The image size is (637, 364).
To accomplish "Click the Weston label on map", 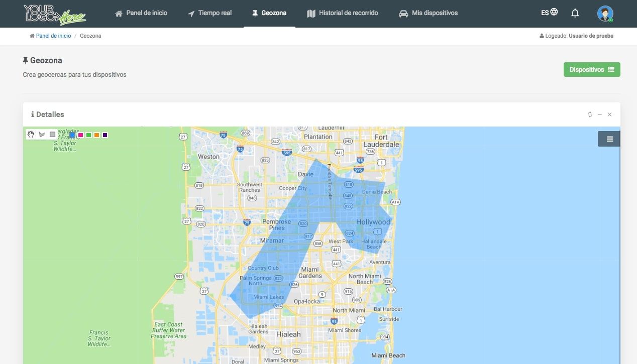I will click(208, 157).
